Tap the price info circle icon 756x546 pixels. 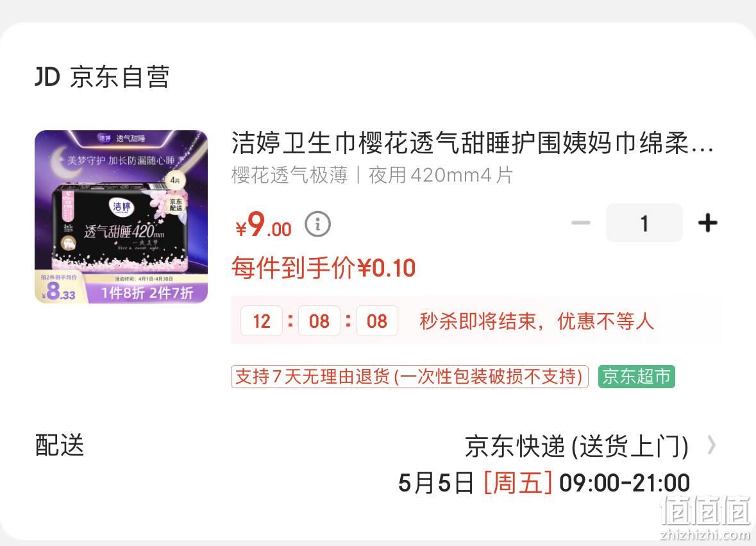[318, 224]
